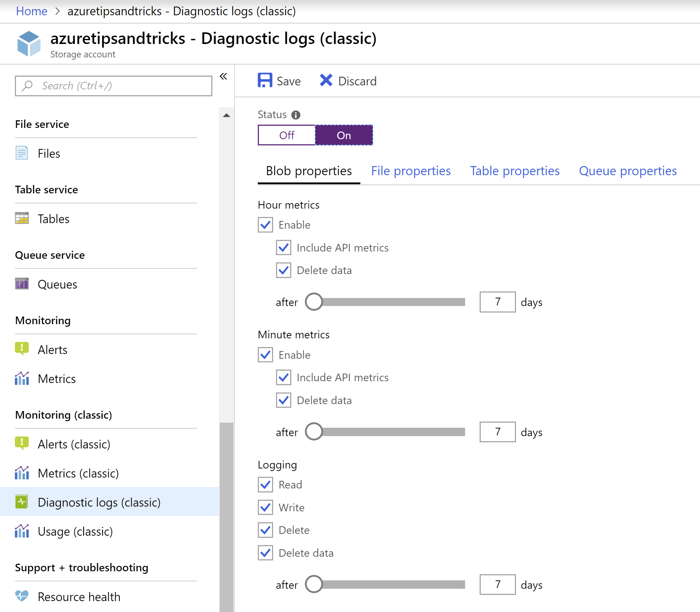This screenshot has width=700, height=612.
Task: Click the Metrics (classic) chart icon
Action: (22, 473)
